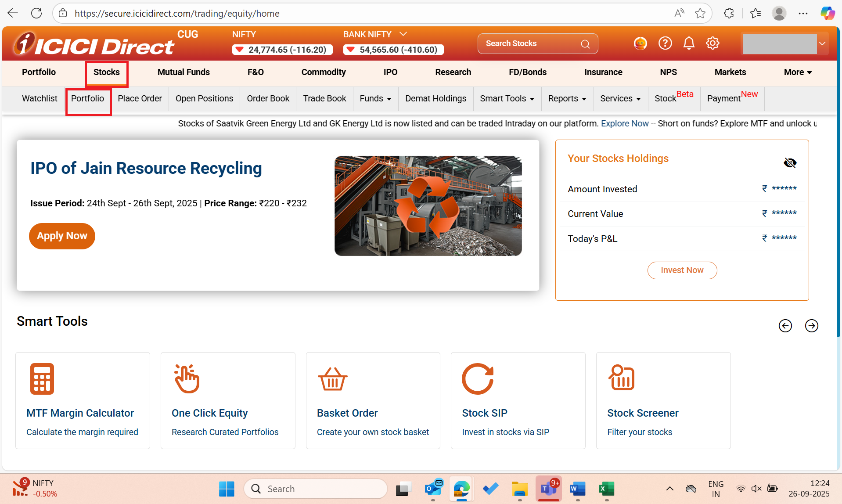Click the Invest Now button
Viewport: 842px width, 504px height.
[x=682, y=270]
